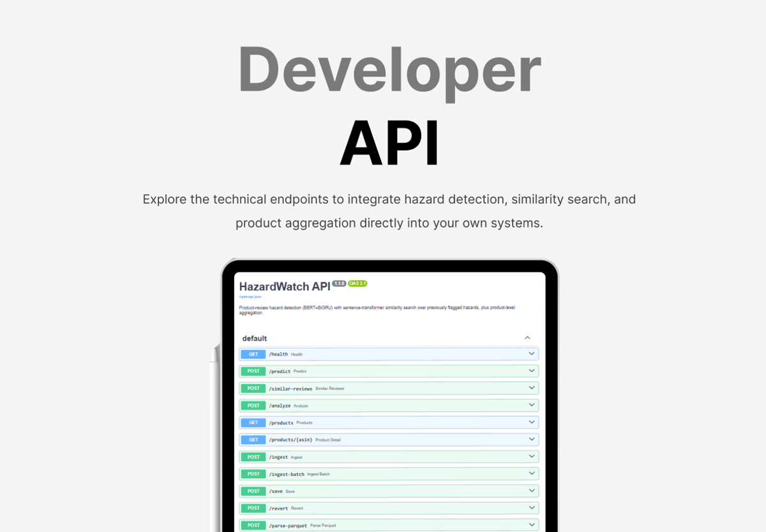Click the POST badge for /predict

click(x=253, y=371)
